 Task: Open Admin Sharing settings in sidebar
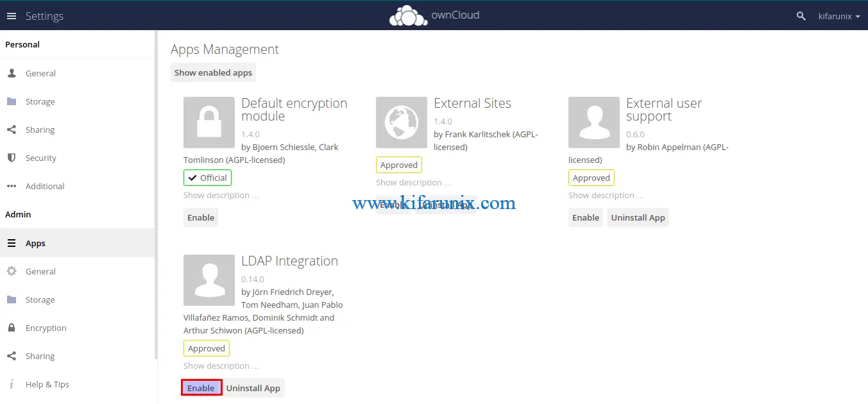(12, 356)
